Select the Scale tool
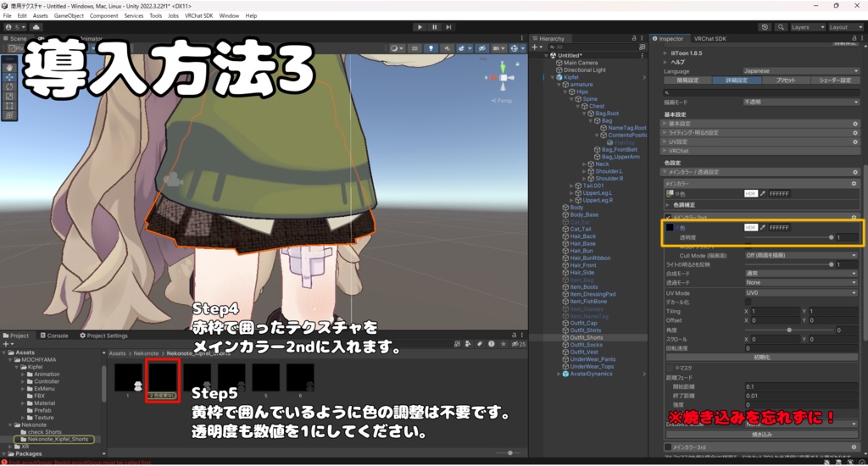Screen dimensions: 868x466 pos(9,97)
